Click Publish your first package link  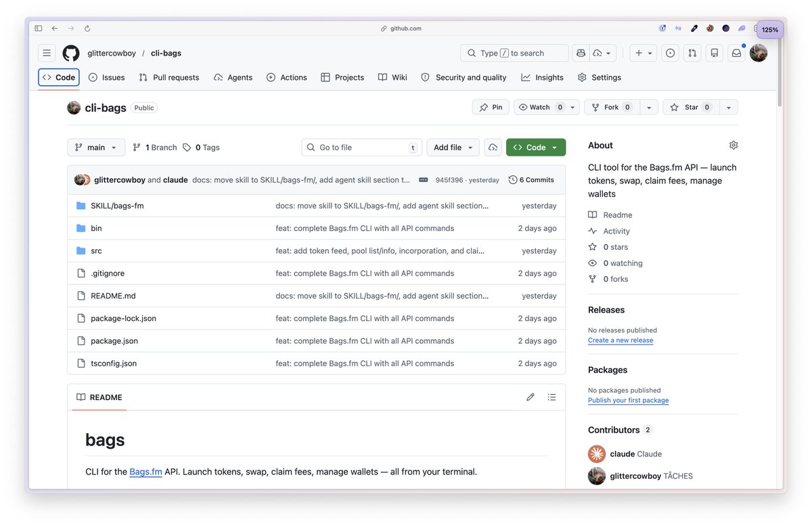pyautogui.click(x=628, y=401)
